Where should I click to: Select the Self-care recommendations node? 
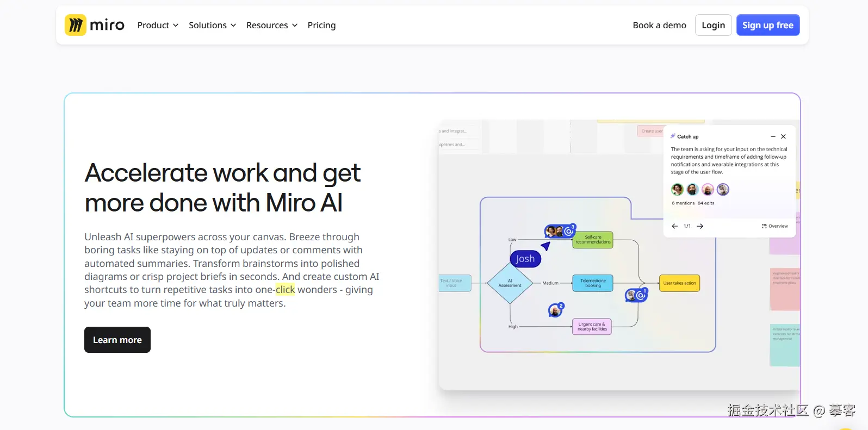click(x=593, y=240)
